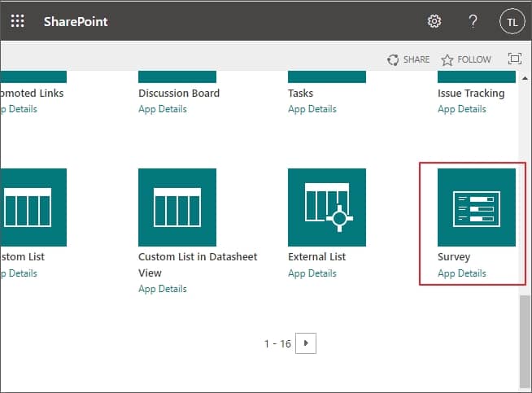The width and height of the screenshot is (532, 393).
Task: Click the 1 - 16 page range text
Action: click(277, 344)
